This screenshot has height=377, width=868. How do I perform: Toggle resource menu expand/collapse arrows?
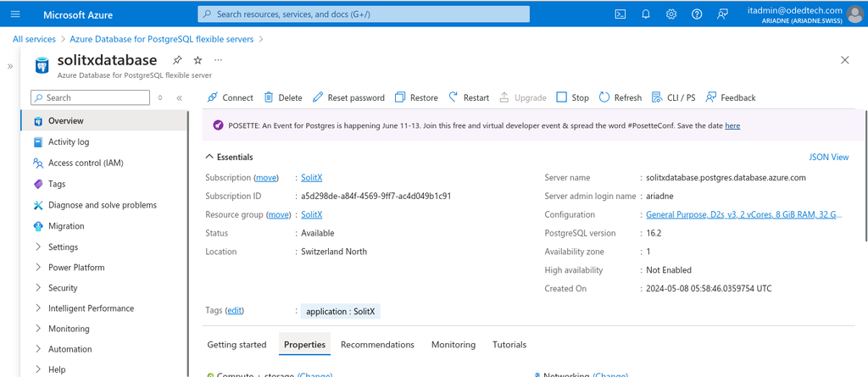click(160, 98)
